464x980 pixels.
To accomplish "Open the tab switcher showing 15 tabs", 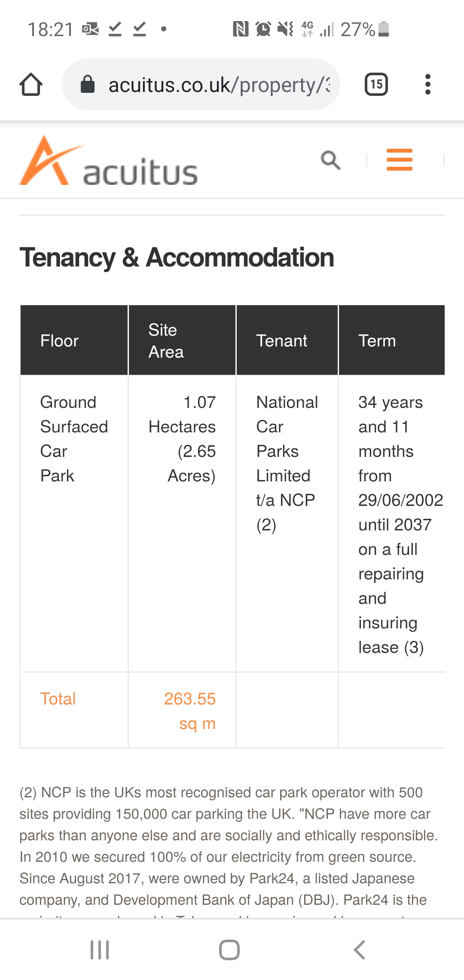I will (x=376, y=84).
